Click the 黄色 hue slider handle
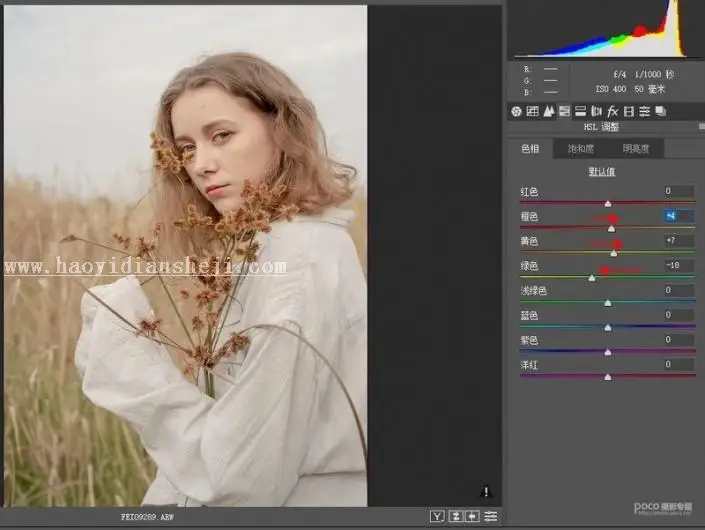Viewport: 705px width, 530px height. pyautogui.click(x=614, y=254)
